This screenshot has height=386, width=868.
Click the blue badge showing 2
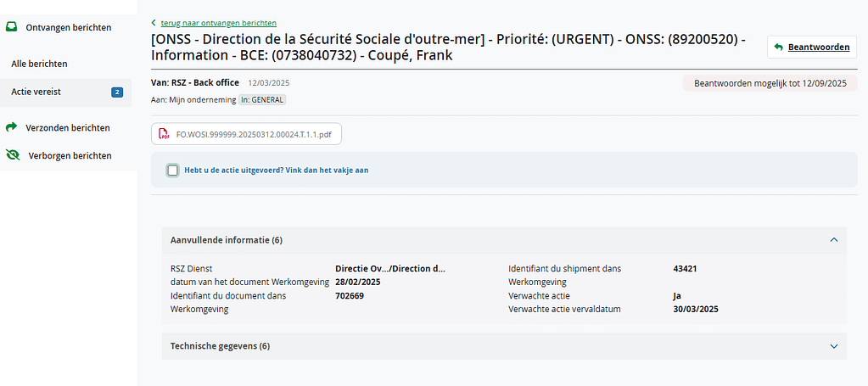point(117,92)
